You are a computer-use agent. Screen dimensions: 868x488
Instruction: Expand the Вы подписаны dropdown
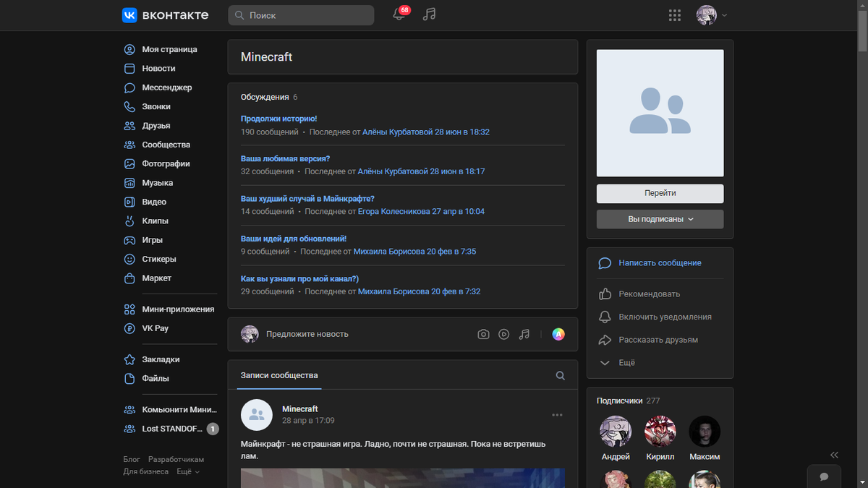660,219
